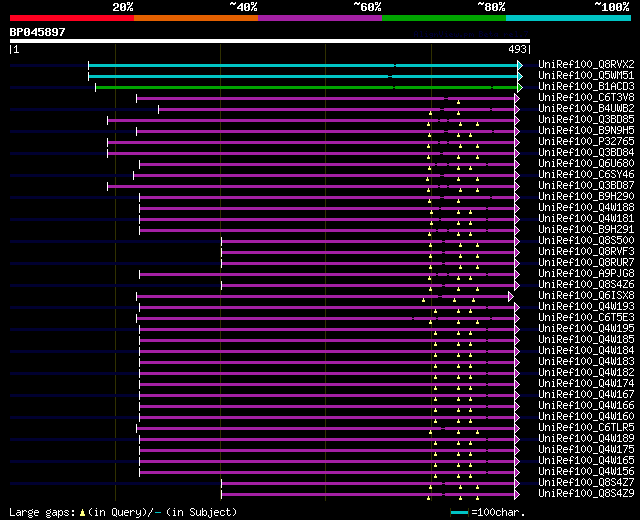Open the UniRef100_Q5WM51 hit label
Viewport: 640px width, 520px height.
(x=586, y=76)
